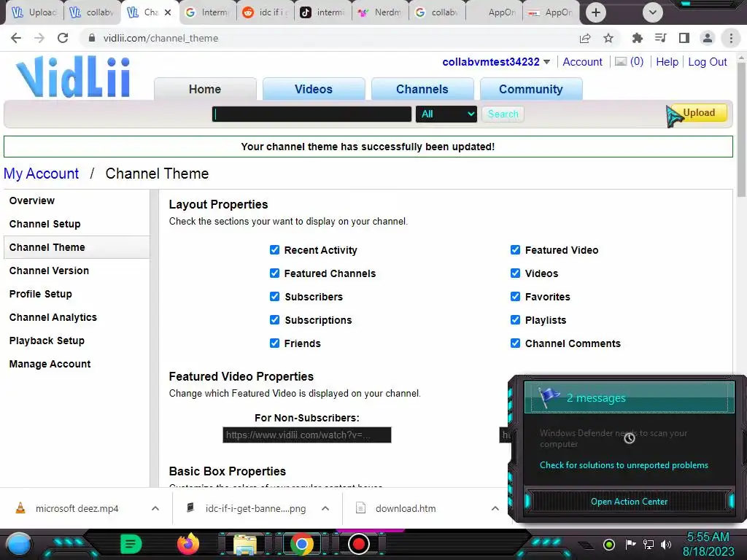The height and width of the screenshot is (560, 747).
Task: Open the Account link
Action: point(582,62)
